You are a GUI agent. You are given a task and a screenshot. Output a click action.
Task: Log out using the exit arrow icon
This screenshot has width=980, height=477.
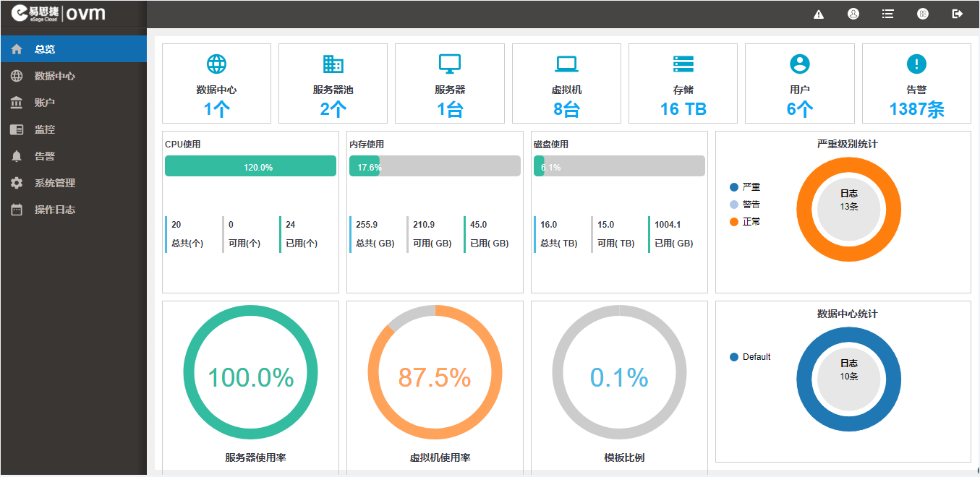pyautogui.click(x=958, y=14)
